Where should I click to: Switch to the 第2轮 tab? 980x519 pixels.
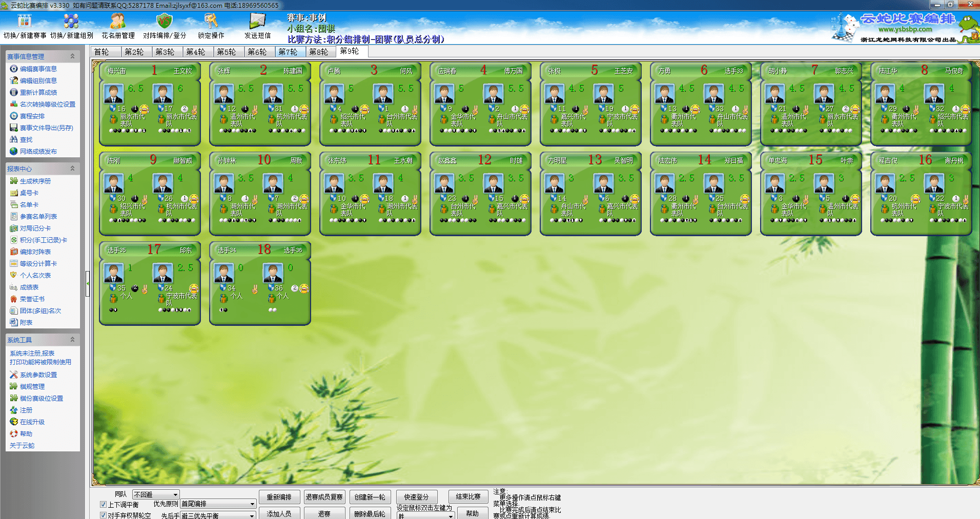click(x=136, y=52)
